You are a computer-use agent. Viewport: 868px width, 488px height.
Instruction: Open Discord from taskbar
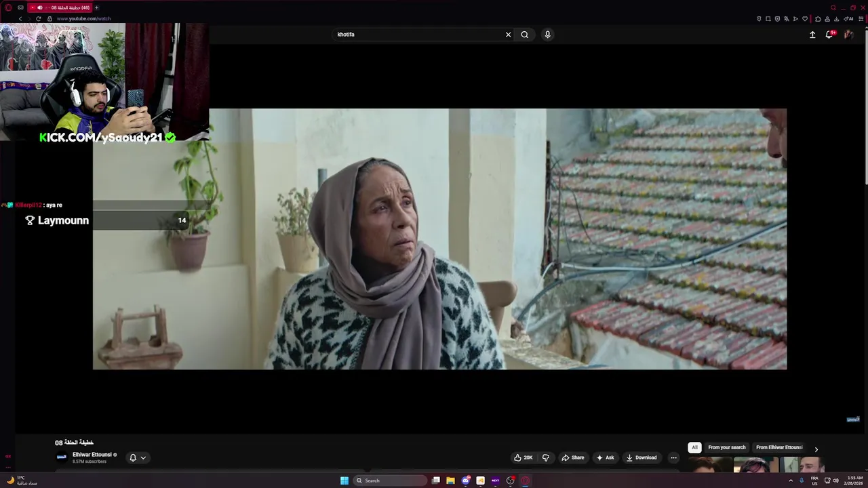(466, 481)
